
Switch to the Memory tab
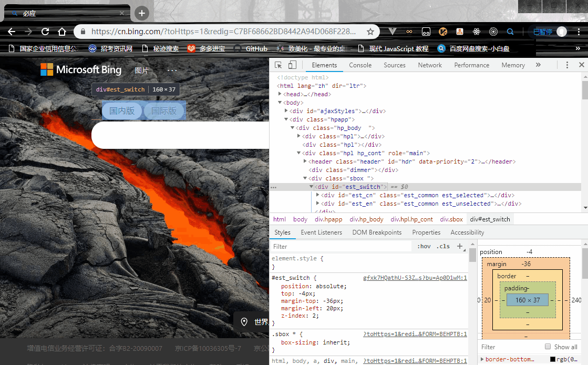[513, 65]
